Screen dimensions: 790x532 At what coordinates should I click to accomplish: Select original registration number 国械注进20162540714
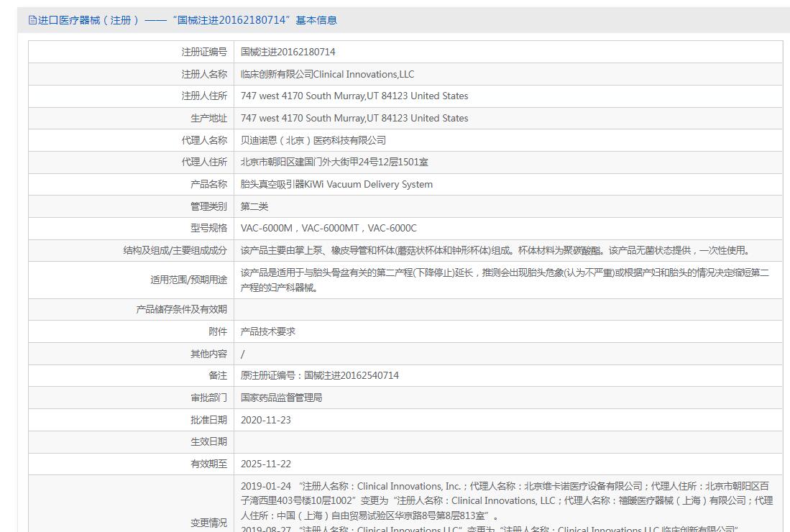point(352,375)
